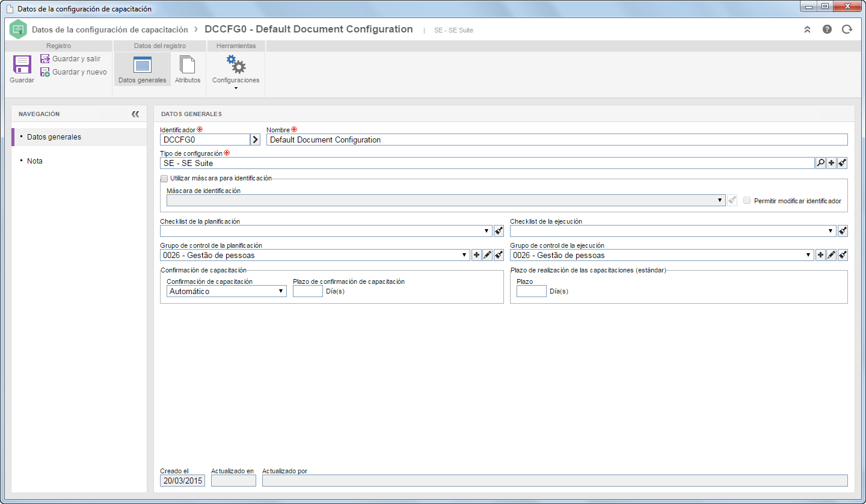The height and width of the screenshot is (504, 866).
Task: Check Permitir modificar identificador
Action: (747, 201)
